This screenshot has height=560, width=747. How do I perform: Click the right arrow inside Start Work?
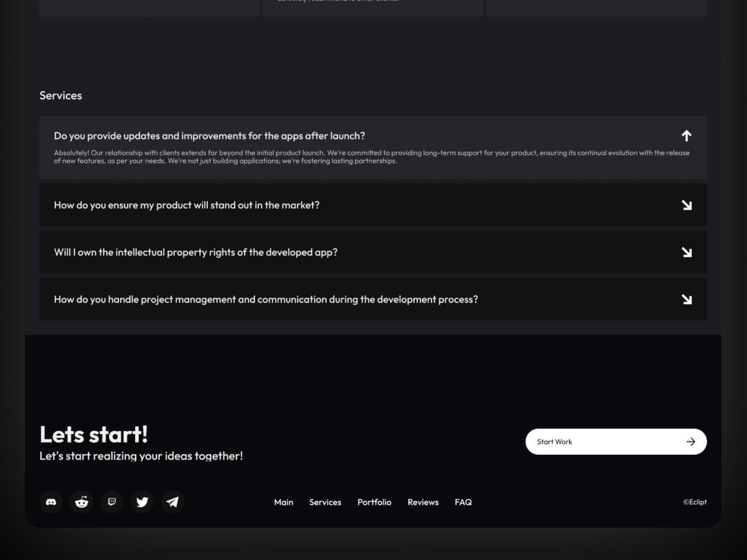(x=690, y=442)
